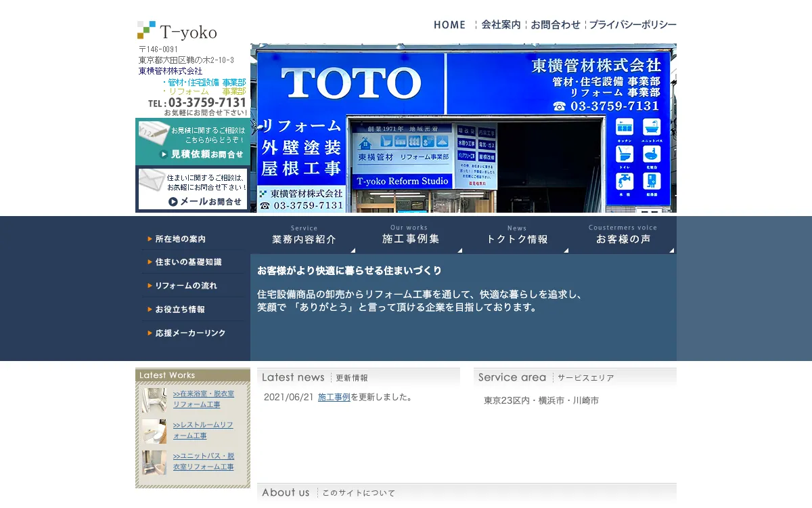Click the estimate sheet icon on 見積 banner
This screenshot has width=812, height=508.
[154, 133]
